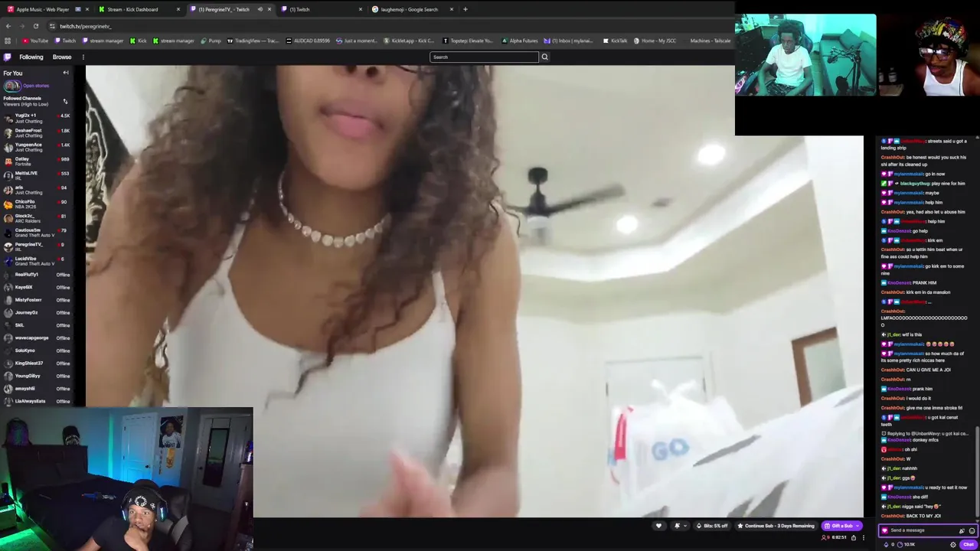
Task: Open LucidVibe channel in sidebar
Action: click(x=36, y=261)
